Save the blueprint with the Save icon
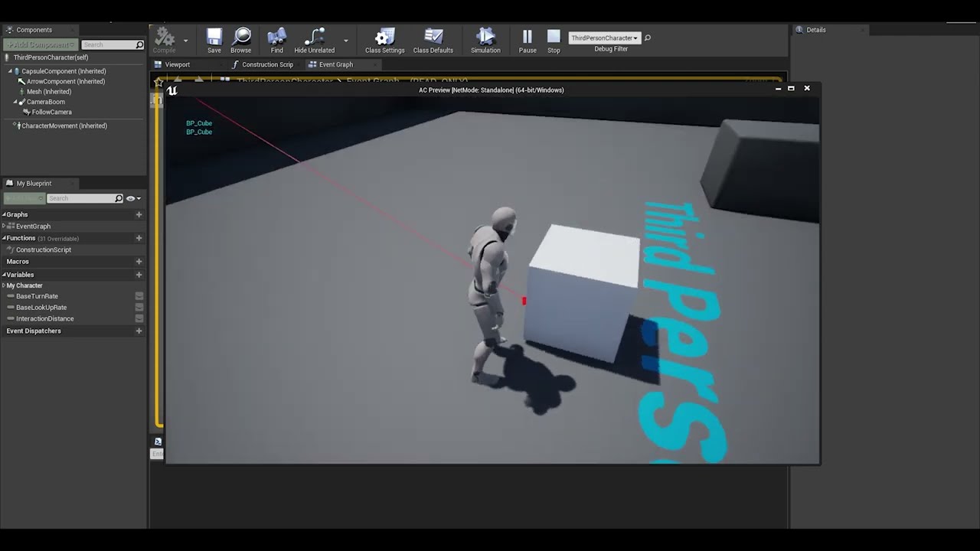 pyautogui.click(x=214, y=40)
